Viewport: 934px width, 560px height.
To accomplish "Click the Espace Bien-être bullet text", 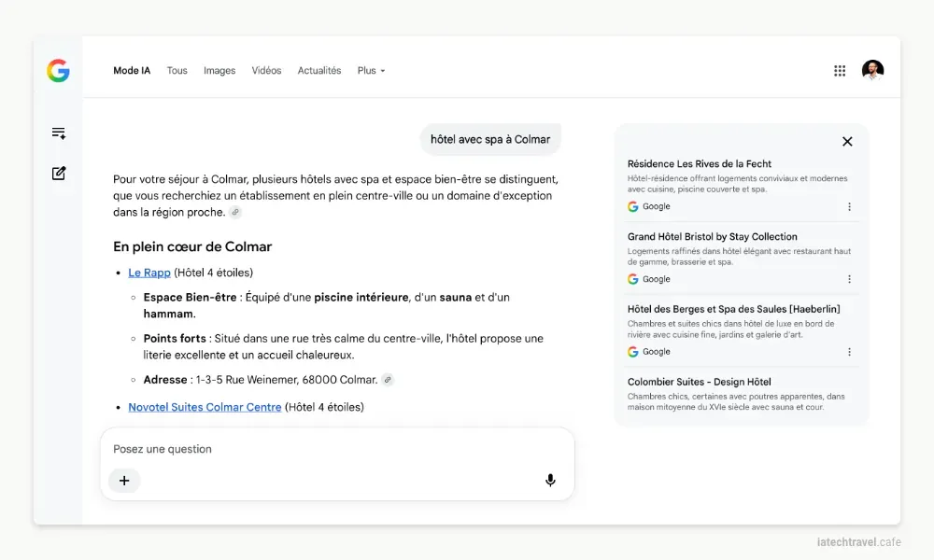I will click(x=326, y=305).
